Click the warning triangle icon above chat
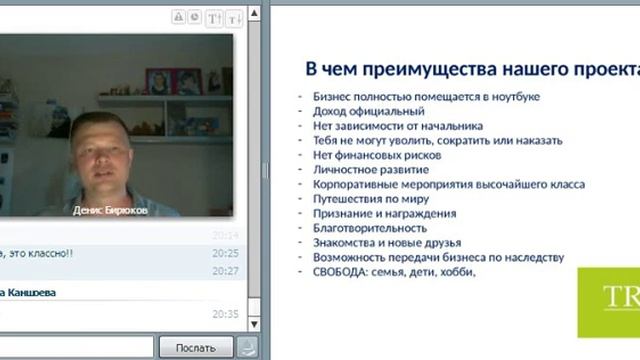The width and height of the screenshot is (640, 360). [178, 17]
